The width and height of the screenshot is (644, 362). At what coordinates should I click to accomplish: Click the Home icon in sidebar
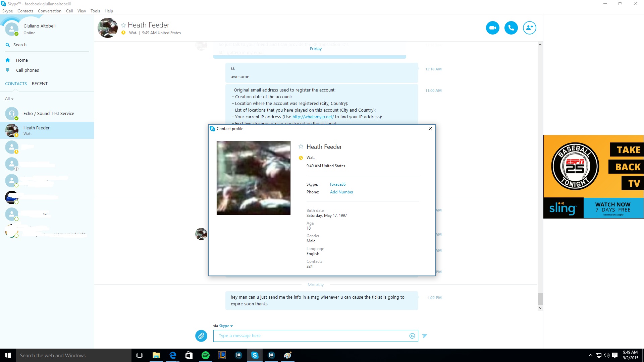pos(8,60)
